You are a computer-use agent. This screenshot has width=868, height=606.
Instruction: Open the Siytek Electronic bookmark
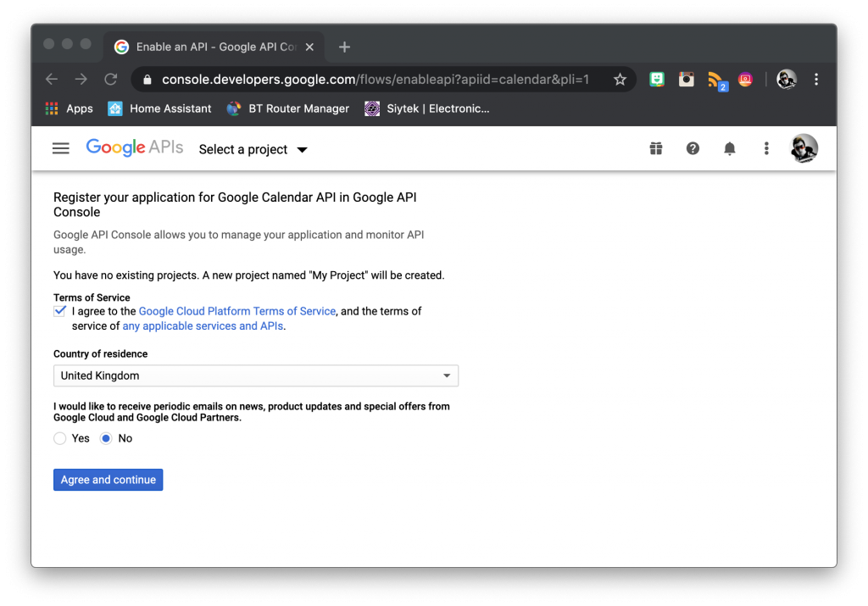pyautogui.click(x=427, y=108)
